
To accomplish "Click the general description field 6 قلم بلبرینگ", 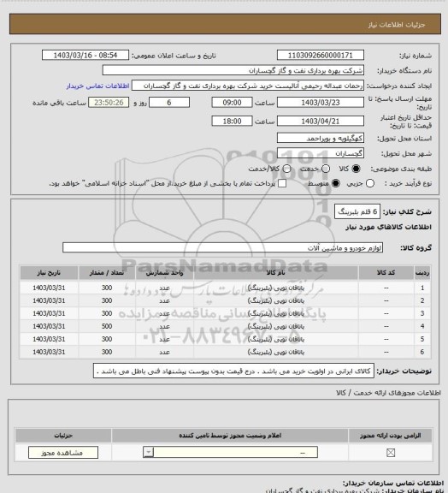I will 357,211.
